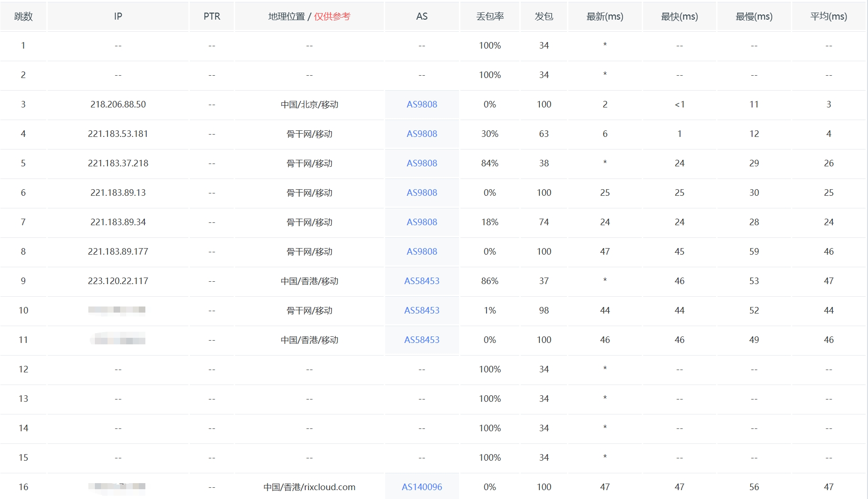Screen dimensions: 868x499
Task: Select the 最快(ms) column header
Action: coord(679,16)
